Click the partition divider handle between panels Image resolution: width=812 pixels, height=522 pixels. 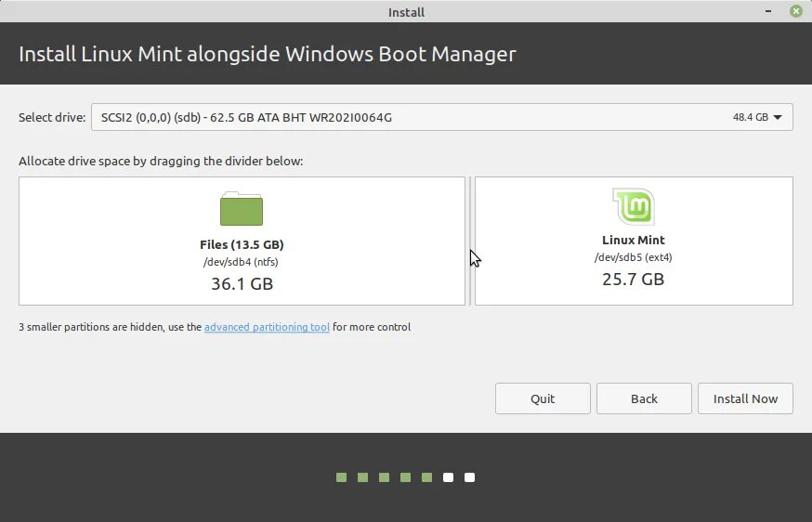click(x=470, y=241)
